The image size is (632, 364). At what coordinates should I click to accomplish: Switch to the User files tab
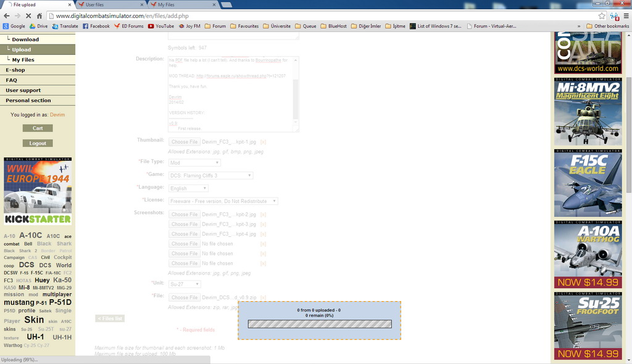110,5
